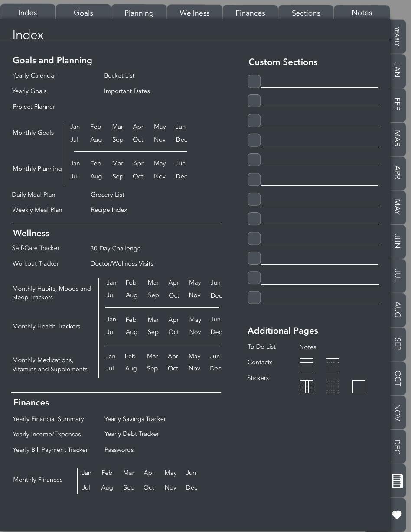Go to Important Dates

127,91
